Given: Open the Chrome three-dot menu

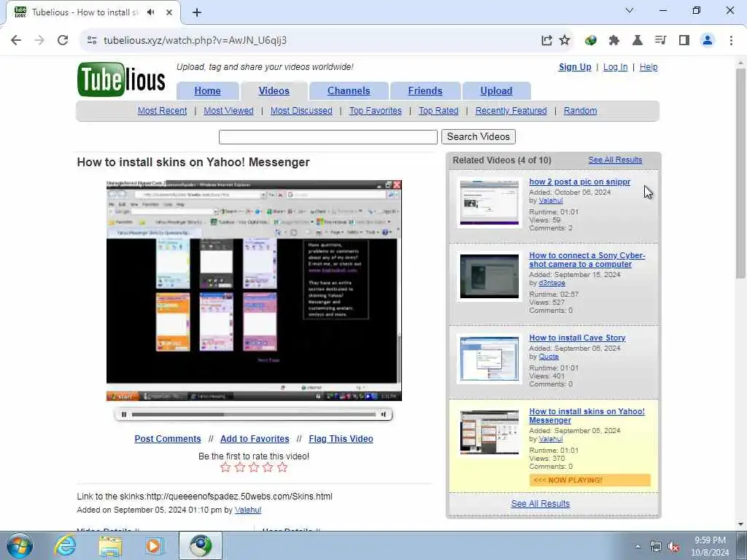Looking at the screenshot, I should (x=731, y=41).
